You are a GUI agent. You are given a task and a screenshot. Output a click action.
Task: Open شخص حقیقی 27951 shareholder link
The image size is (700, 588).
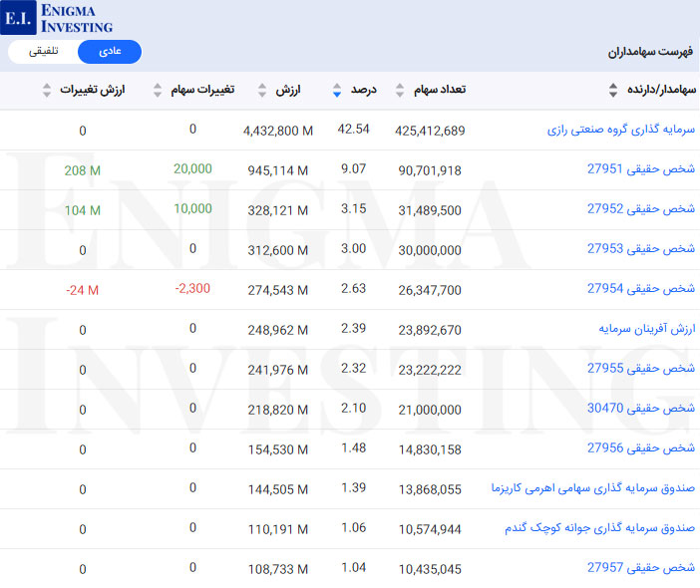[641, 169]
